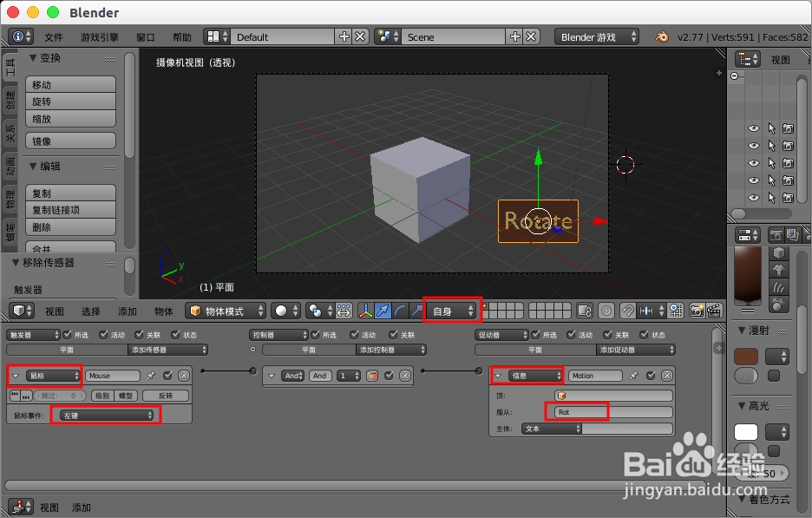This screenshot has width=812, height=518.
Task: Toggle 活动 checkbox beside 触发器
Action: click(103, 335)
